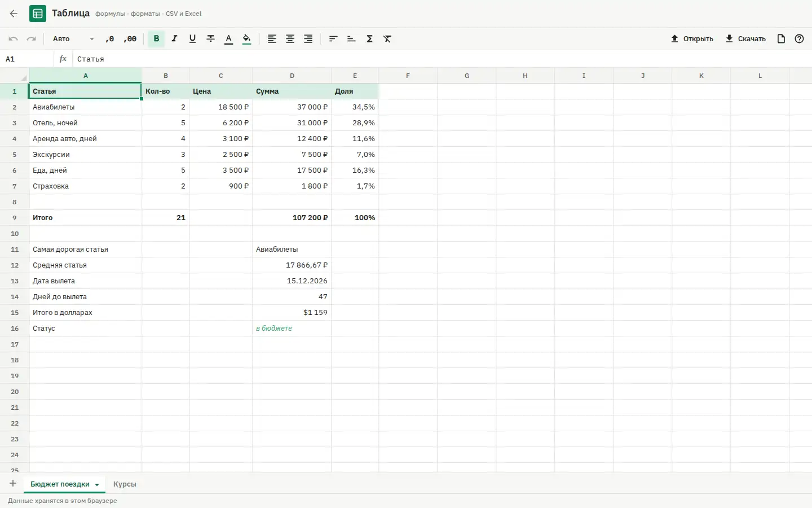This screenshot has height=508, width=812.
Task: Click the A1 cell reference box
Action: click(27, 59)
